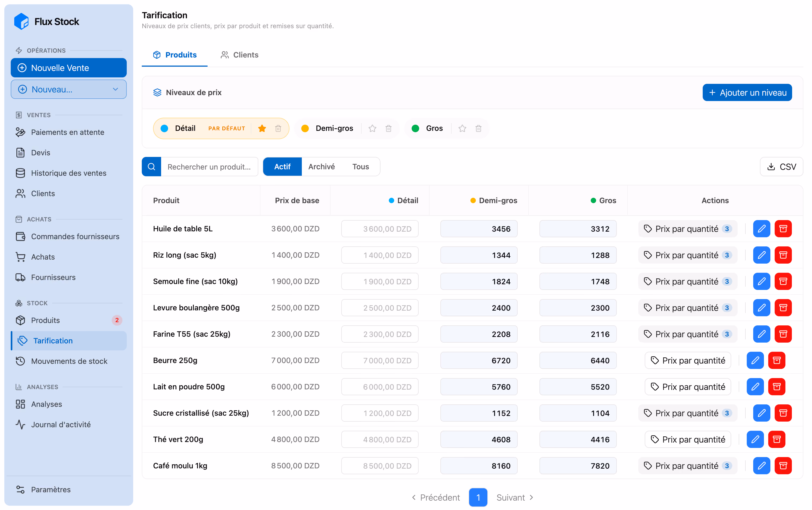Select the Archivé filter

pos(321,167)
